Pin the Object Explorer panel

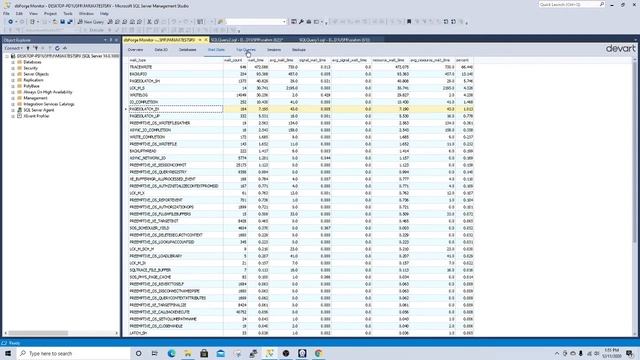(111, 40)
